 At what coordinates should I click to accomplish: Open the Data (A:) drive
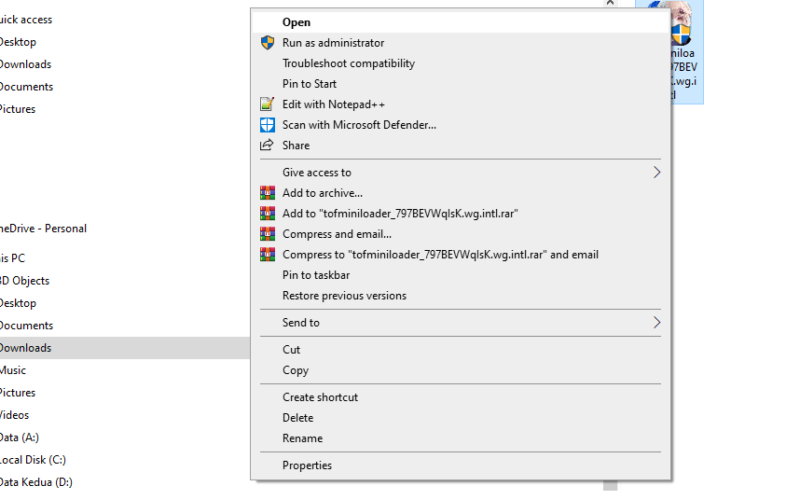tap(19, 438)
